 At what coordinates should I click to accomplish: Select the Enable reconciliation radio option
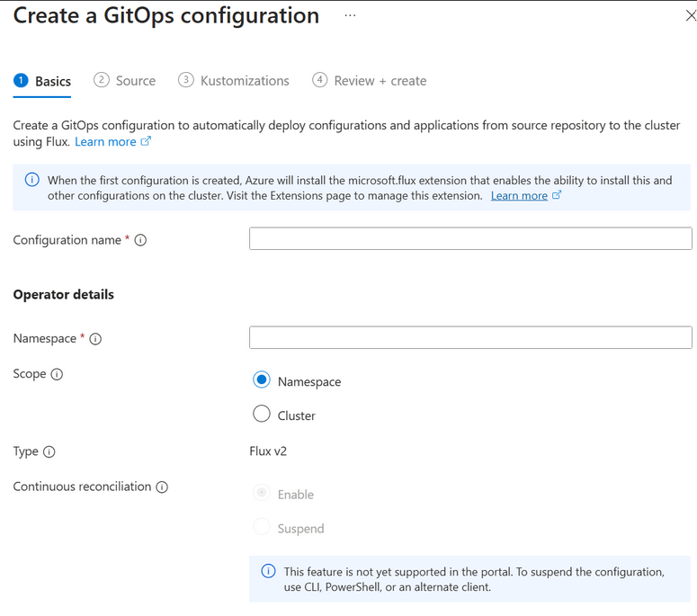tap(262, 493)
